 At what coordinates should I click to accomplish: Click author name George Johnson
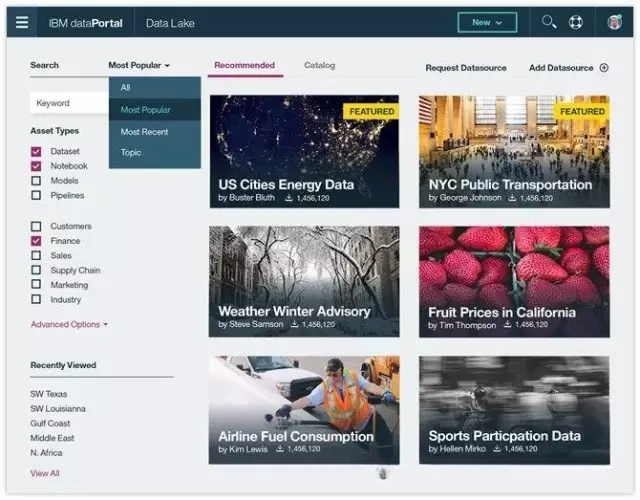click(x=471, y=198)
